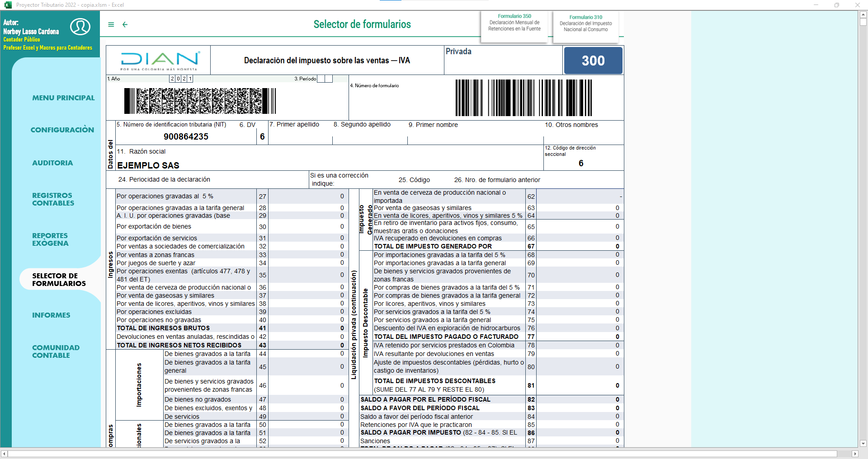Open CONFIGURACIÓN section
This screenshot has width=868, height=459.
click(x=62, y=130)
